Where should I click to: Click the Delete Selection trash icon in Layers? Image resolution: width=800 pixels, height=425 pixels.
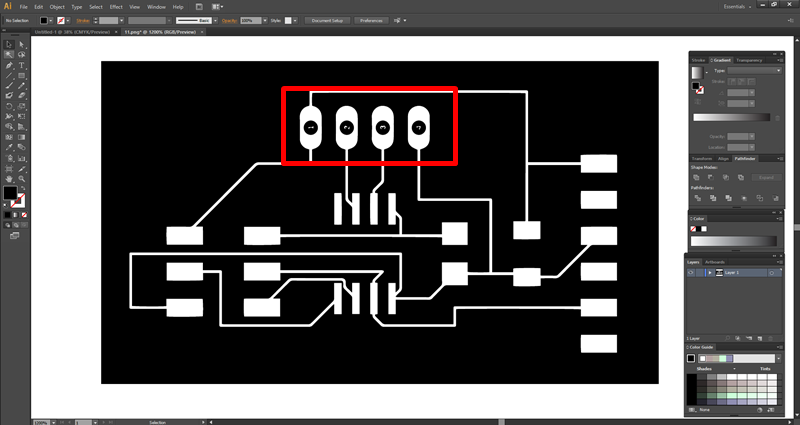[770, 338]
